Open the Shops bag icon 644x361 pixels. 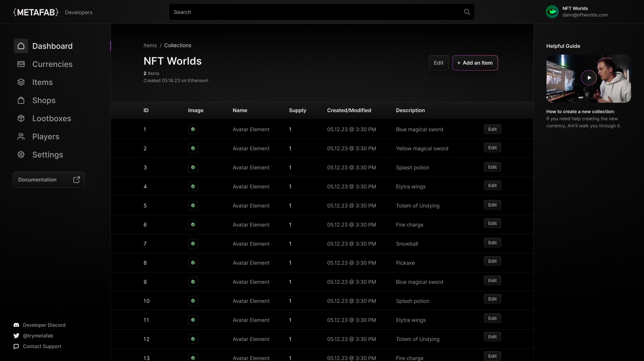pos(21,100)
